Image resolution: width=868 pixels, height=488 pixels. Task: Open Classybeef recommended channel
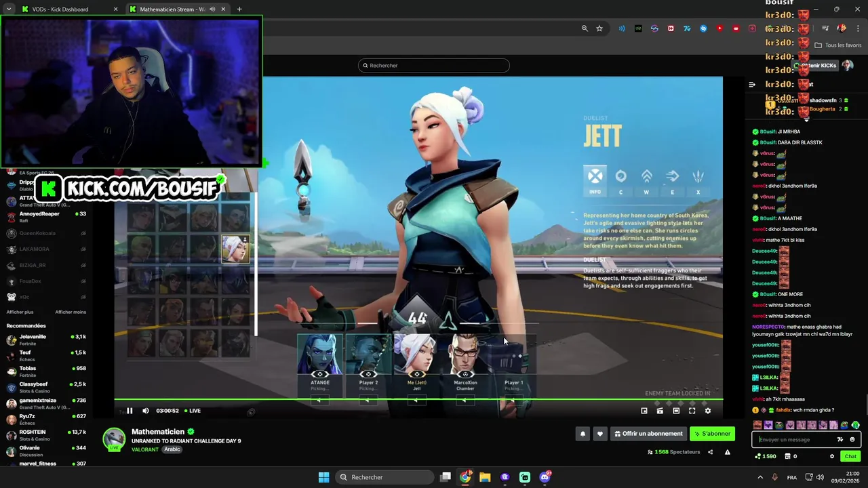[x=46, y=387]
